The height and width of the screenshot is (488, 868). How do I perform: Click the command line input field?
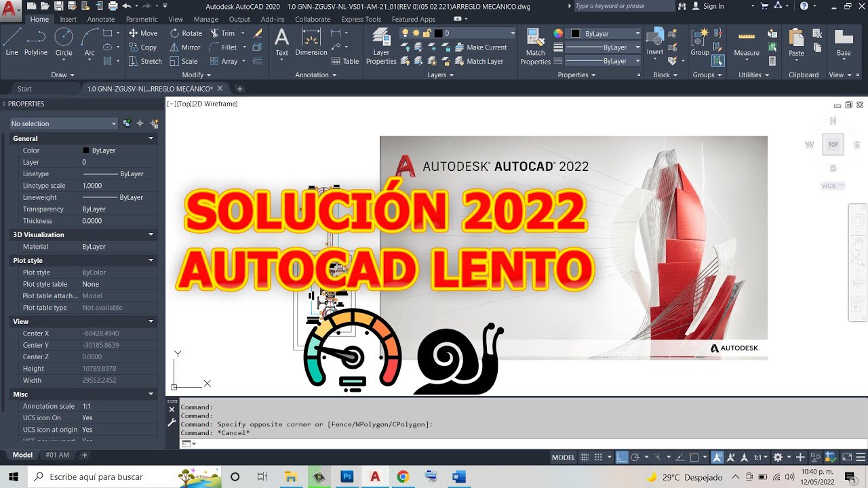(522, 443)
